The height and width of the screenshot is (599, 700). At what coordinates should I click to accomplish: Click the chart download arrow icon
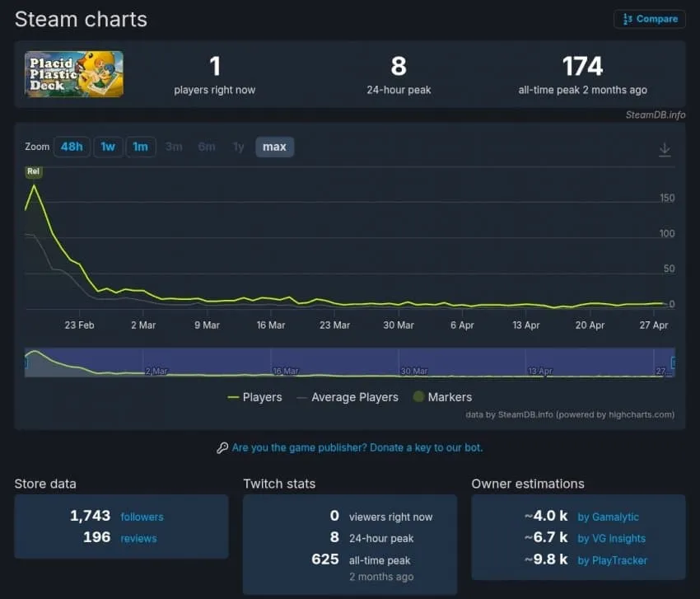click(665, 149)
